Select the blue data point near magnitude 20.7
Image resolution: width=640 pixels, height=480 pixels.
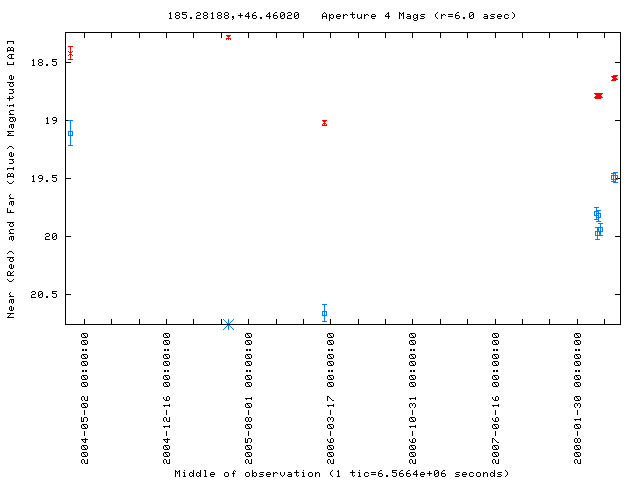[x=324, y=313]
